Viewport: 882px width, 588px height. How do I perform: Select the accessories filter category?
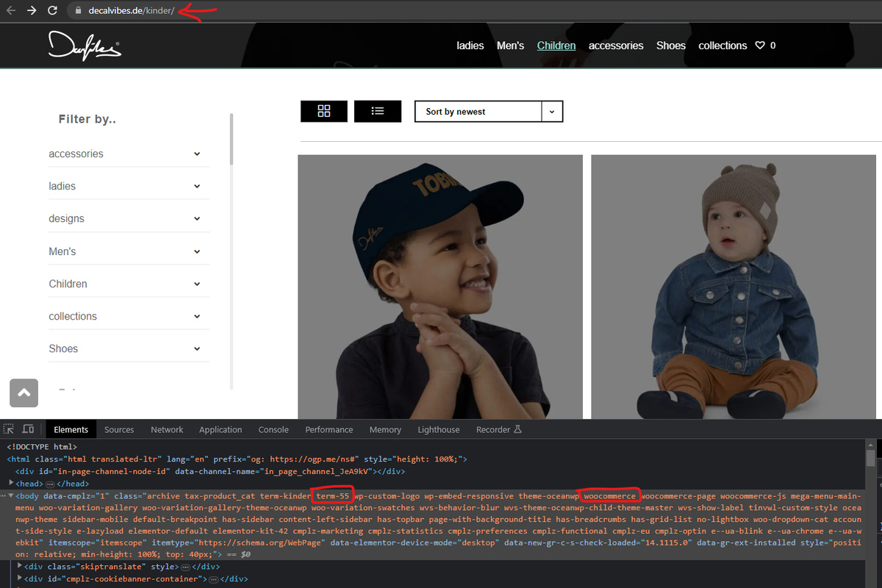pyautogui.click(x=76, y=154)
